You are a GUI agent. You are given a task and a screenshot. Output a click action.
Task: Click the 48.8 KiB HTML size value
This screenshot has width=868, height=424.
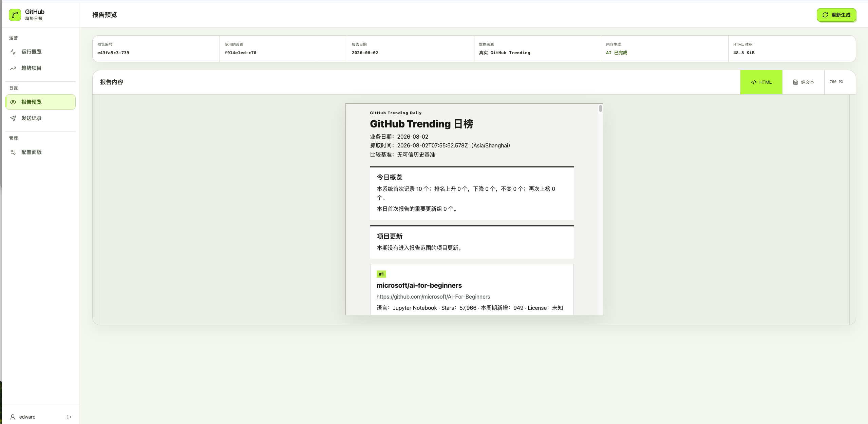744,53
